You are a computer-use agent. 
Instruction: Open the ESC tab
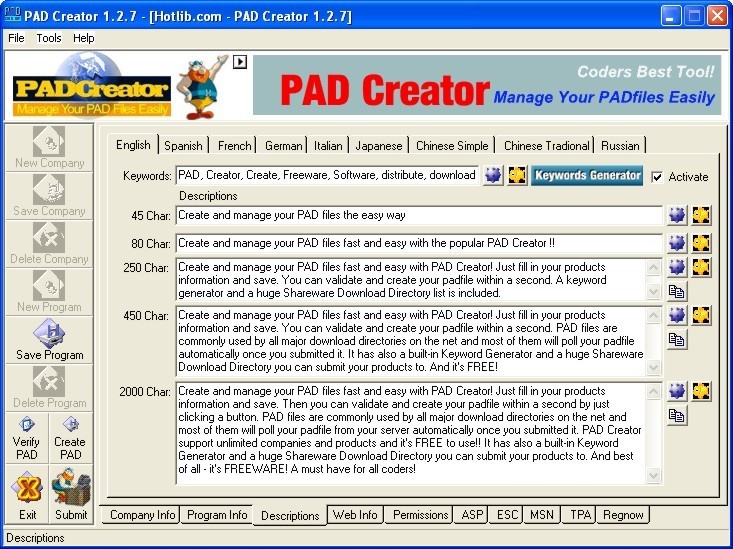(507, 515)
